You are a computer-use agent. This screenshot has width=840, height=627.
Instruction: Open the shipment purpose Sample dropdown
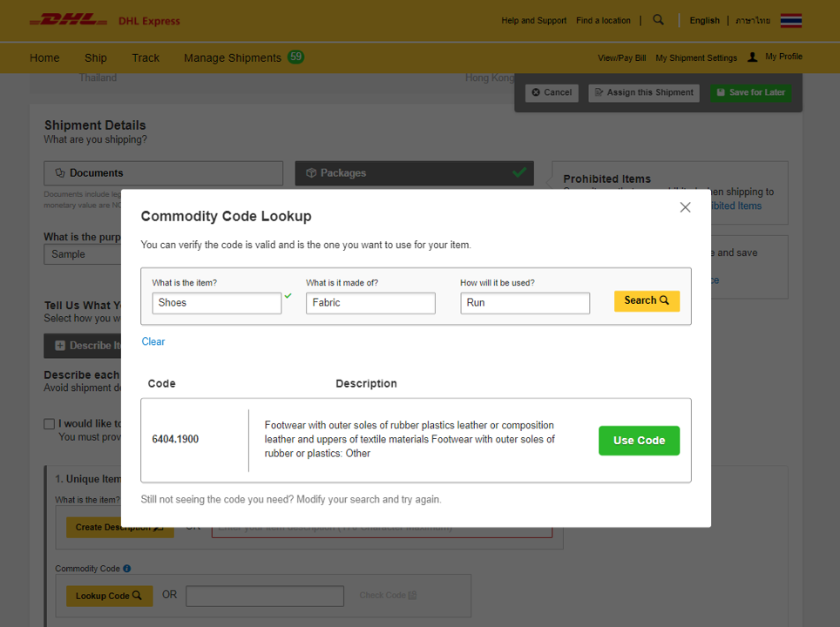(83, 254)
